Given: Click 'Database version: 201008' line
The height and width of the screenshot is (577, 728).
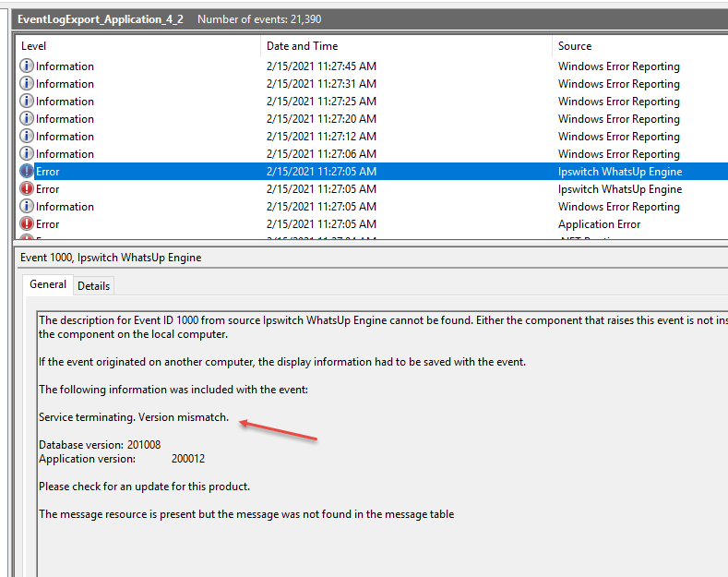Looking at the screenshot, I should click(100, 445).
